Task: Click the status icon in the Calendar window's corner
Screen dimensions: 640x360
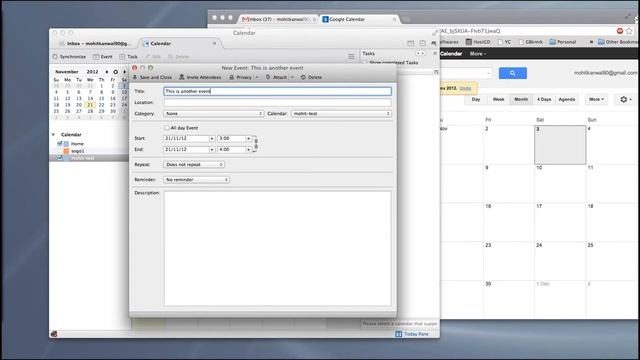Action: pos(54,334)
